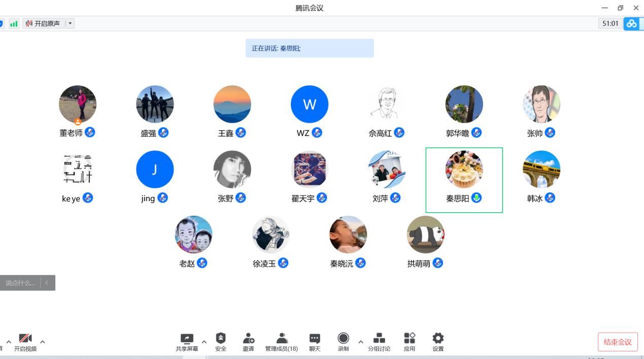644x359 pixels.
Task: Start recording with the 录制 icon
Action: [x=344, y=339]
